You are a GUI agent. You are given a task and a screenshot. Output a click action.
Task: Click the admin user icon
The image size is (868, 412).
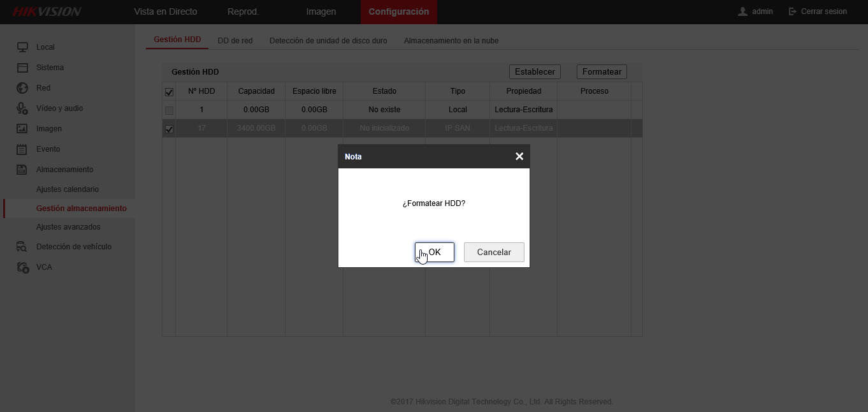742,11
